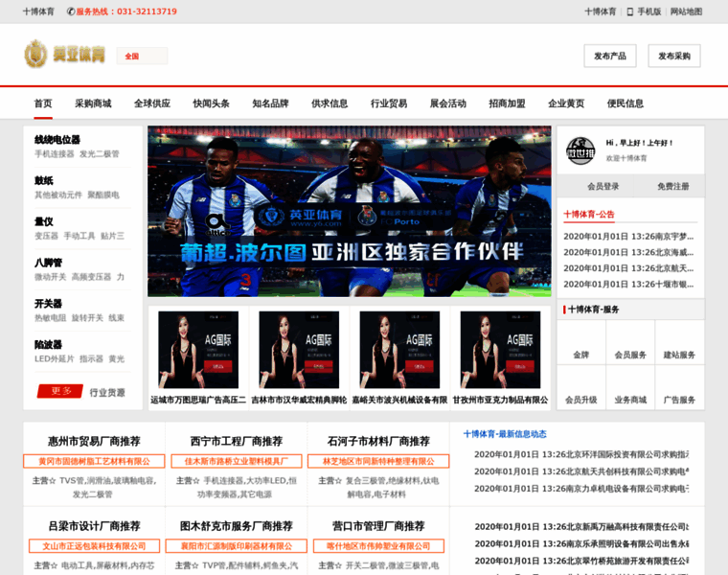
Task: Open news item 北京环洋国际投资有限公司
Action: click(x=581, y=454)
